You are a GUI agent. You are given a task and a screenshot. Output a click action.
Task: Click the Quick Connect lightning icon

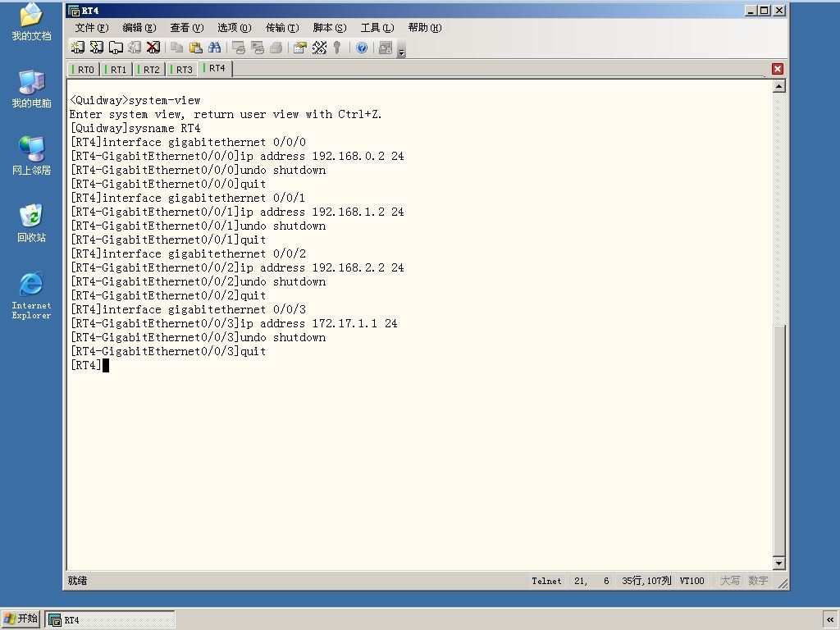coord(97,48)
